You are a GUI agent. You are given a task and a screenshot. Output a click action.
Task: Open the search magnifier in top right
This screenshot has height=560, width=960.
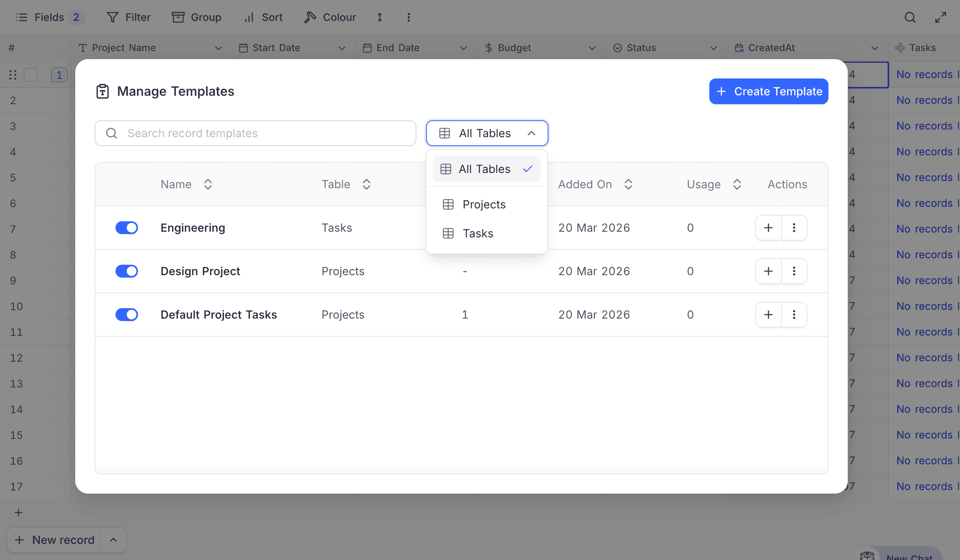click(x=911, y=17)
